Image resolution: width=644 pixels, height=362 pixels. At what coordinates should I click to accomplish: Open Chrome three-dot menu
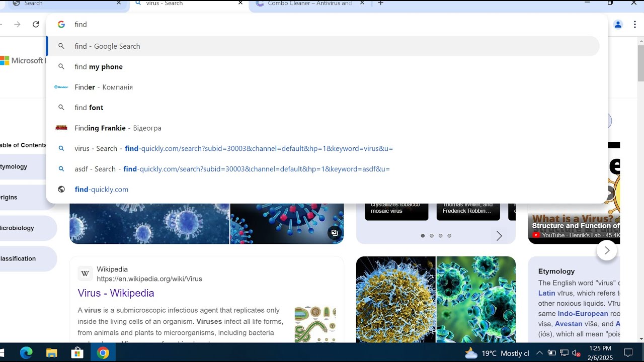click(635, 24)
